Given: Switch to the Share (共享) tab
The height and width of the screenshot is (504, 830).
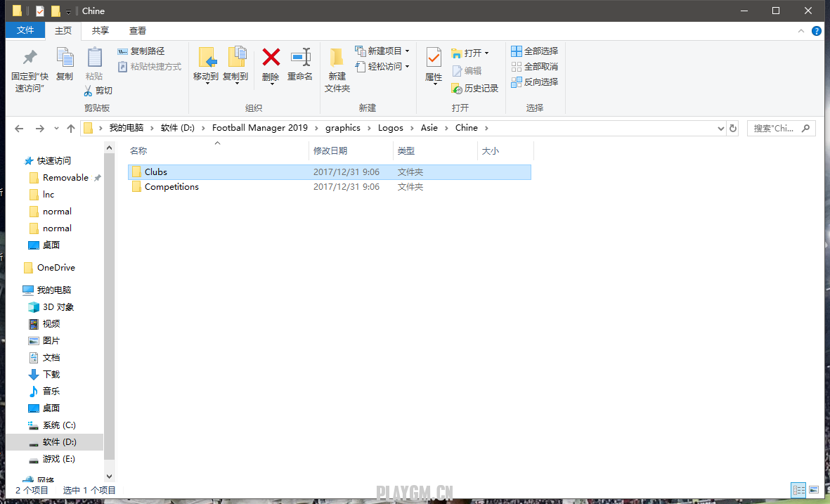Looking at the screenshot, I should point(100,31).
